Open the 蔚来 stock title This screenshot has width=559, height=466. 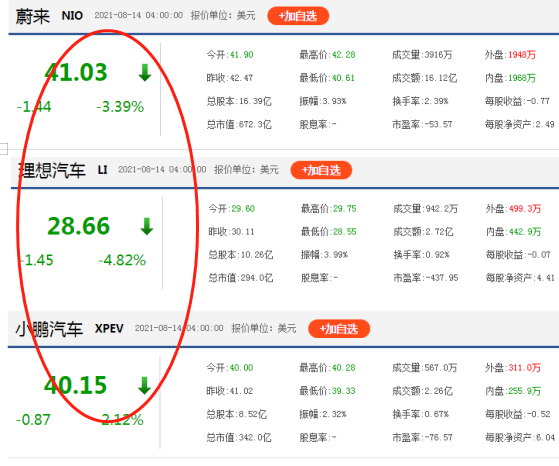tap(32, 16)
